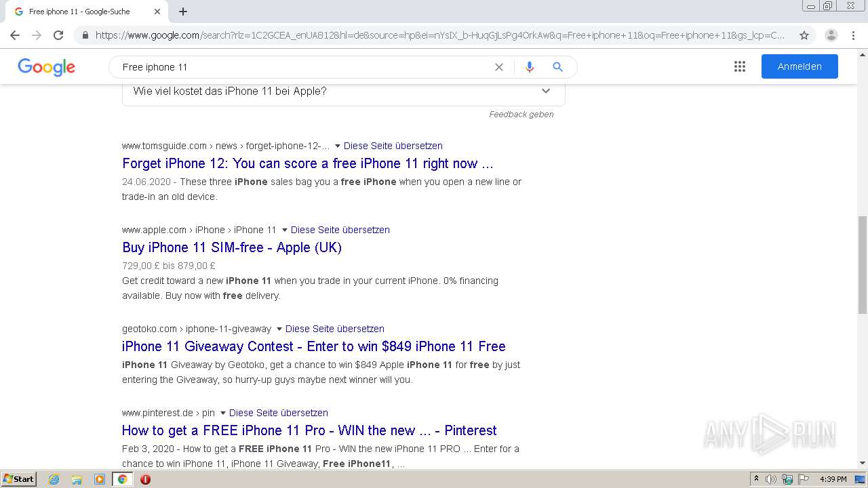
Task: Click the Feedback geben link
Action: click(521, 115)
